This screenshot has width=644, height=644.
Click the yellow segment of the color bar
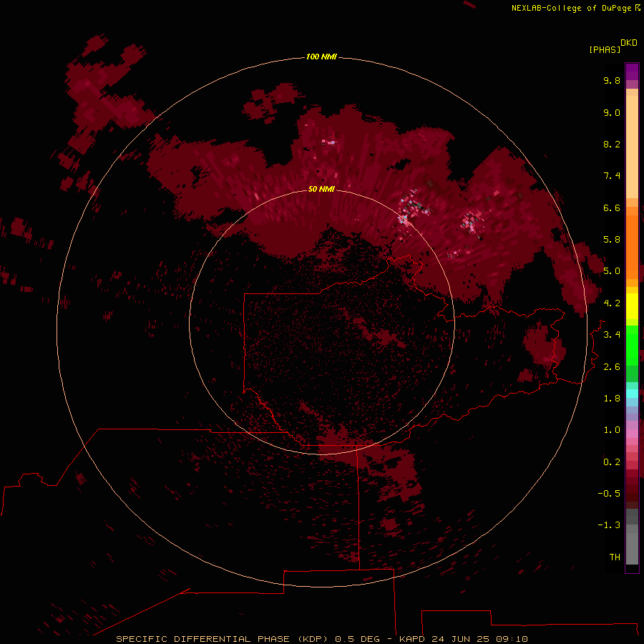tap(632, 306)
